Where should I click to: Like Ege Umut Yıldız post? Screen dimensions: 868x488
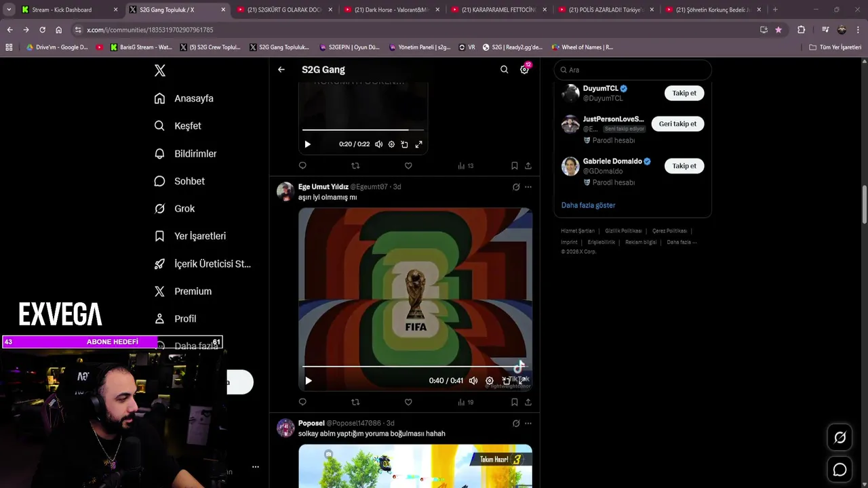(x=408, y=402)
